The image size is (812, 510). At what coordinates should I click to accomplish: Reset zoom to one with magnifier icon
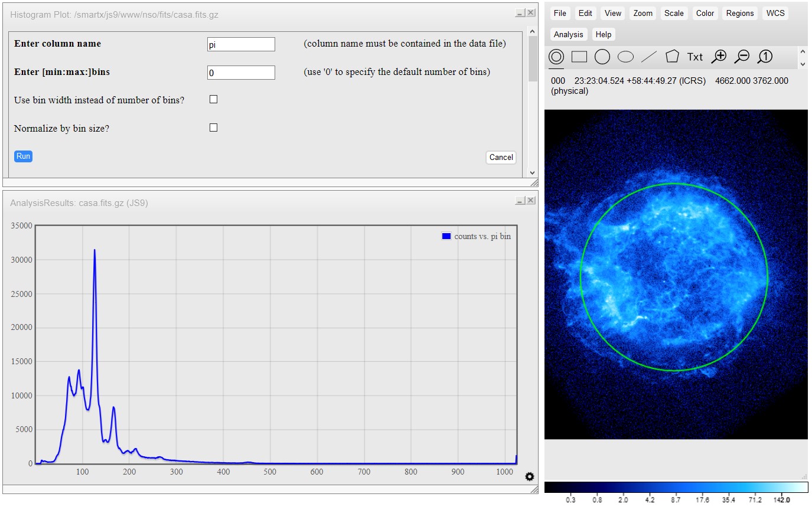765,57
